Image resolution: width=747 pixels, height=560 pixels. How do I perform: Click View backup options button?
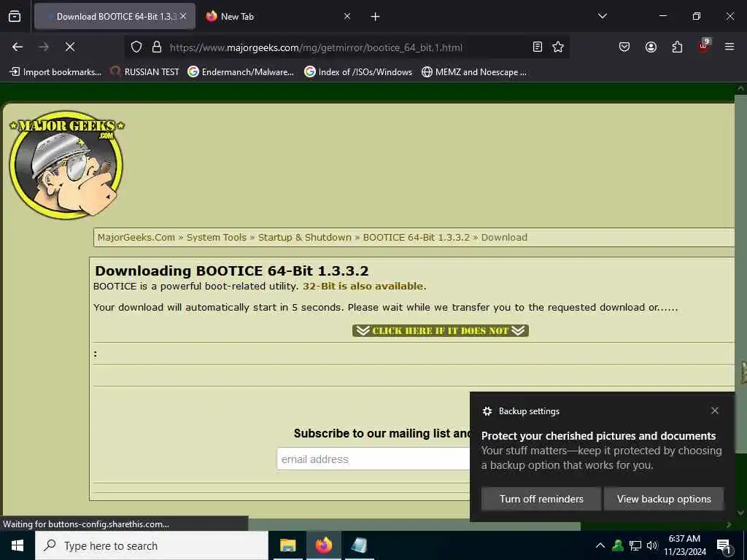tap(664, 499)
